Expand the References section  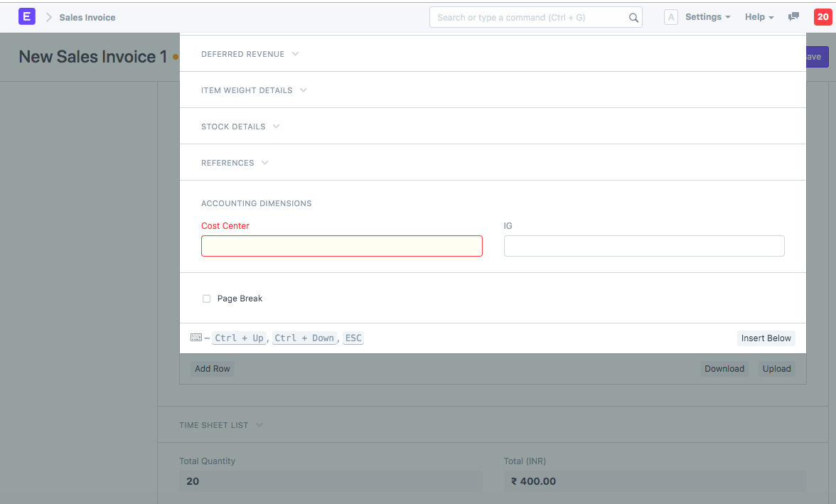tap(235, 162)
